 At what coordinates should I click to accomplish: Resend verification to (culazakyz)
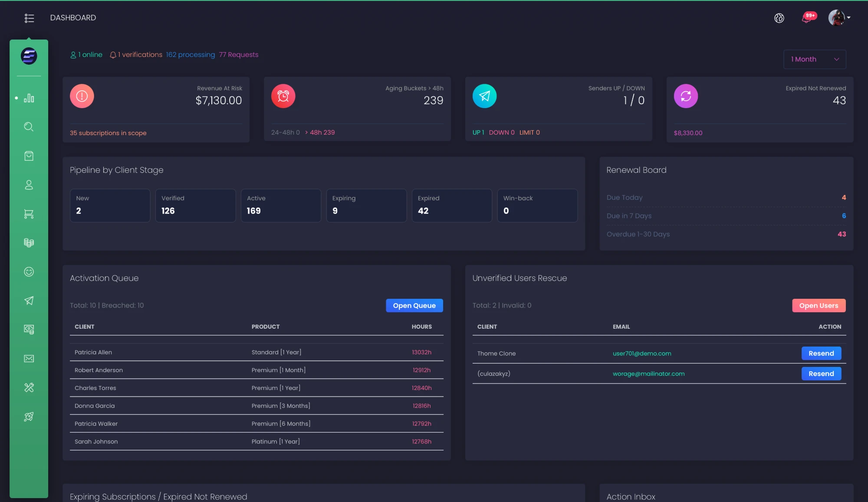(x=822, y=373)
